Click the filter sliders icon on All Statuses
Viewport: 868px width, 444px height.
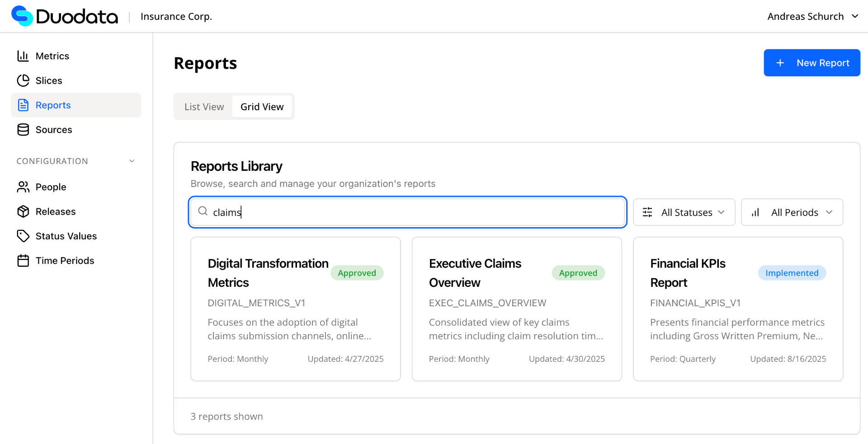coord(647,212)
